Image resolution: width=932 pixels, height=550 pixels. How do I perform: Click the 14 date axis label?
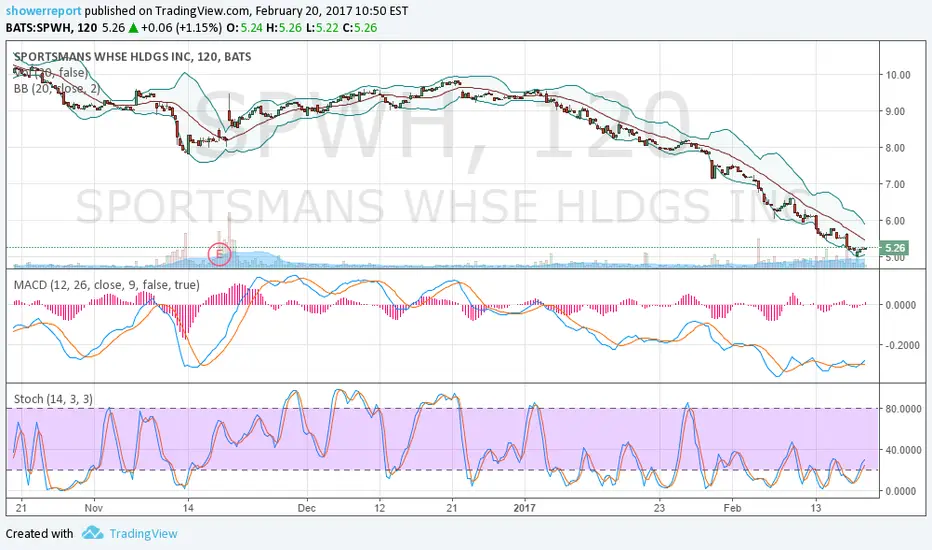click(x=188, y=508)
